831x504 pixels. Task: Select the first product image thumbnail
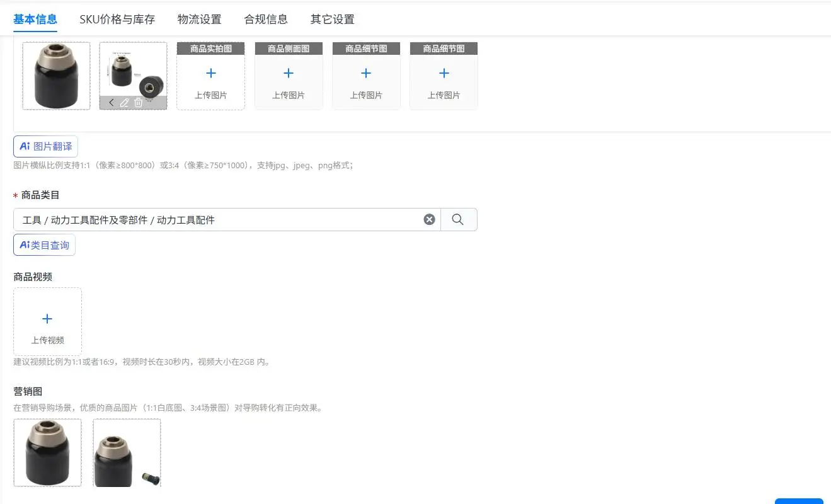56,76
